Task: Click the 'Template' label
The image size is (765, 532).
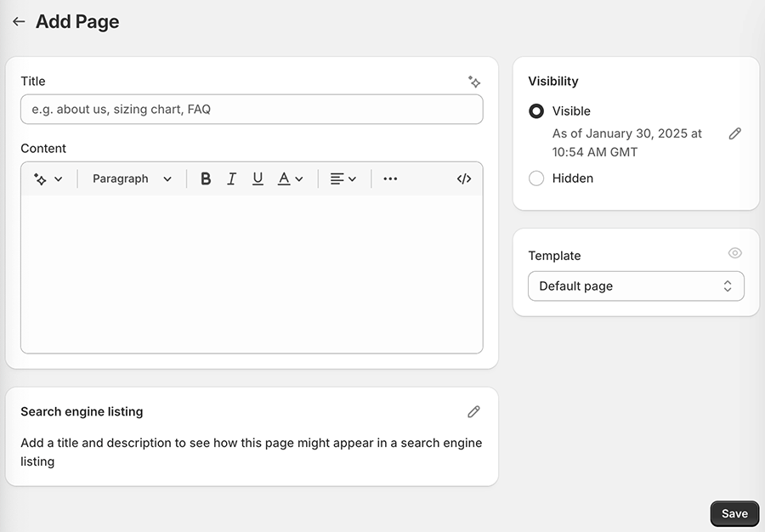Action: pyautogui.click(x=554, y=256)
